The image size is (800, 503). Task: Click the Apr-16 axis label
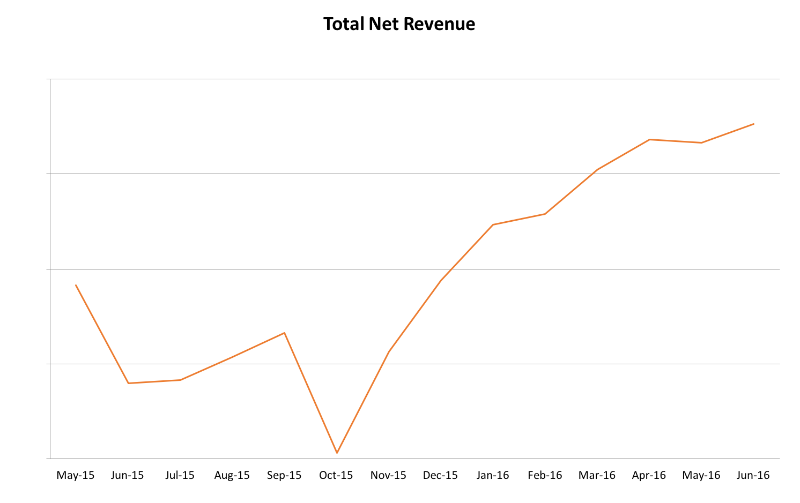[648, 475]
